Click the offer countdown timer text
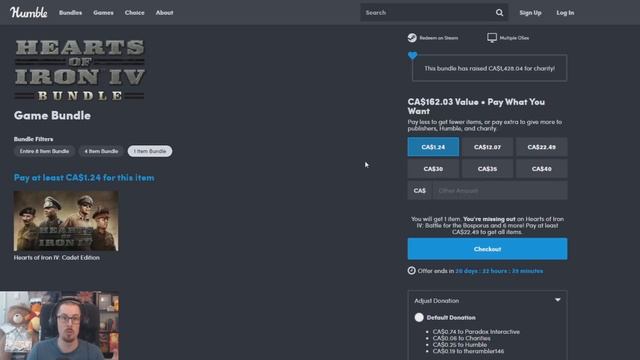The width and height of the screenshot is (640, 360). (x=499, y=271)
